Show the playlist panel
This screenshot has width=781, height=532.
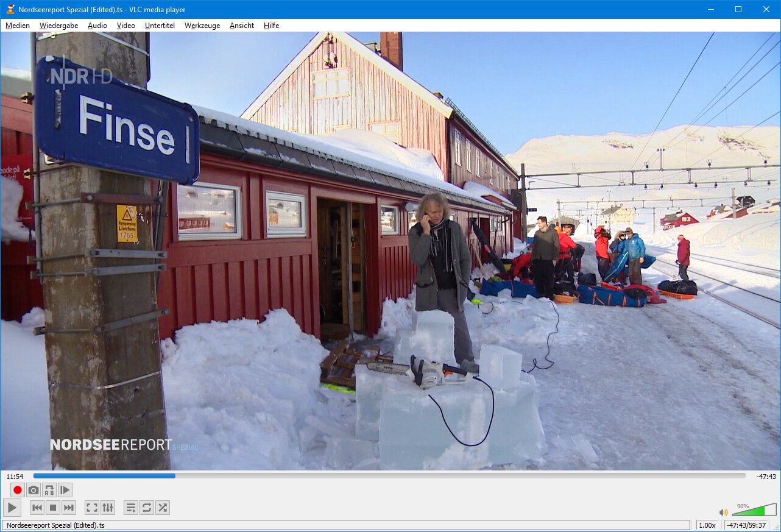pyautogui.click(x=130, y=508)
